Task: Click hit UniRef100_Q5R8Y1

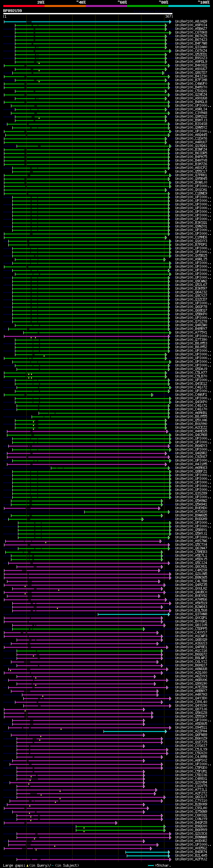Action: (x=191, y=530)
